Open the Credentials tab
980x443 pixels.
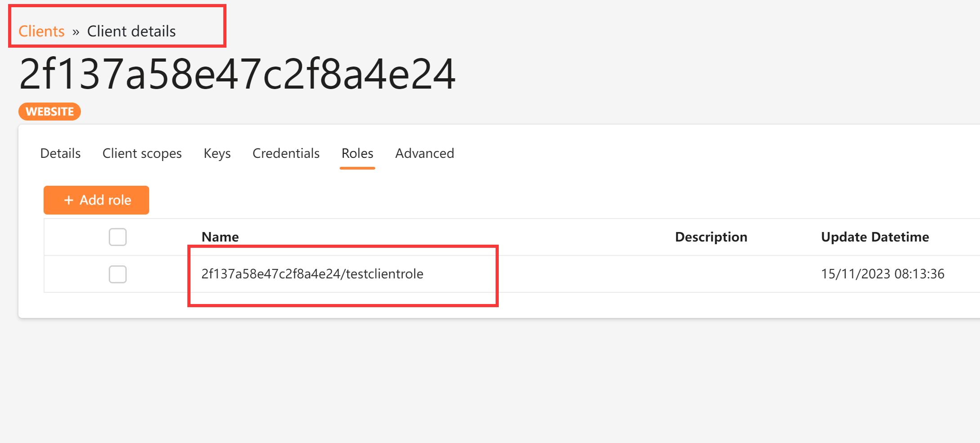pos(286,153)
